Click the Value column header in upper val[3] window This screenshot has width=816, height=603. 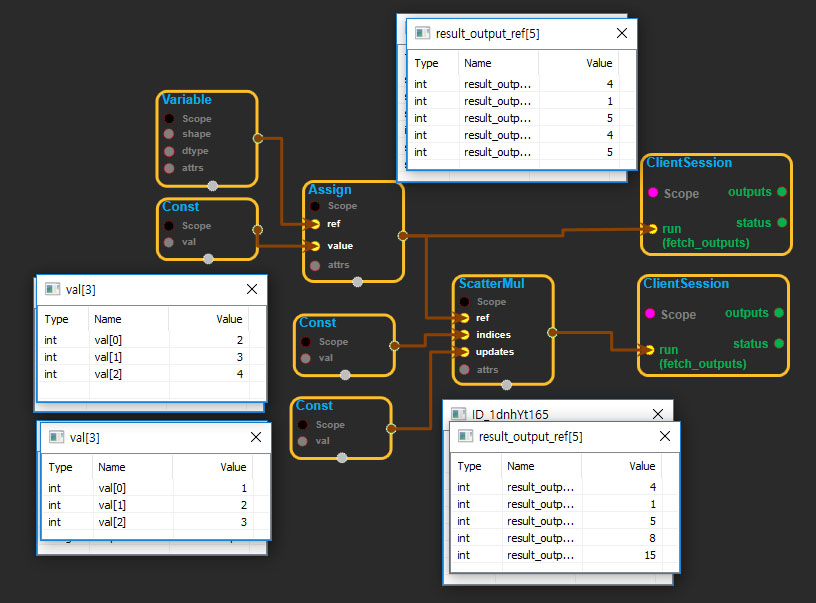tap(229, 319)
